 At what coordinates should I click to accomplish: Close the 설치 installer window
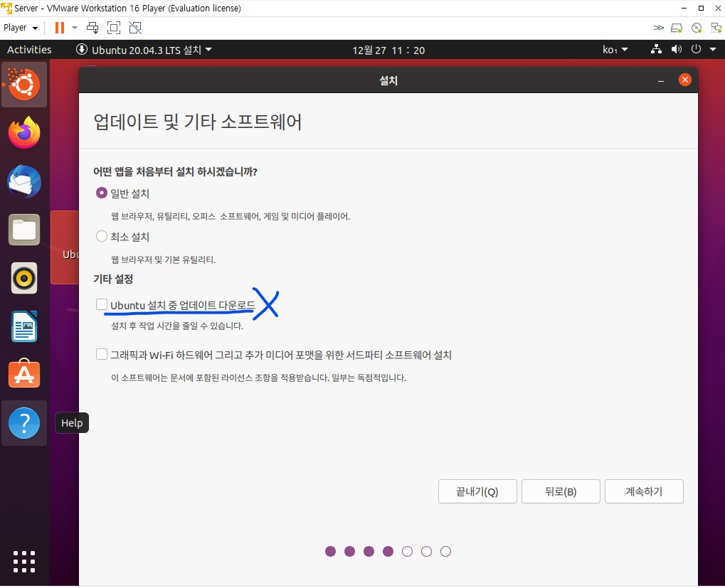point(684,80)
